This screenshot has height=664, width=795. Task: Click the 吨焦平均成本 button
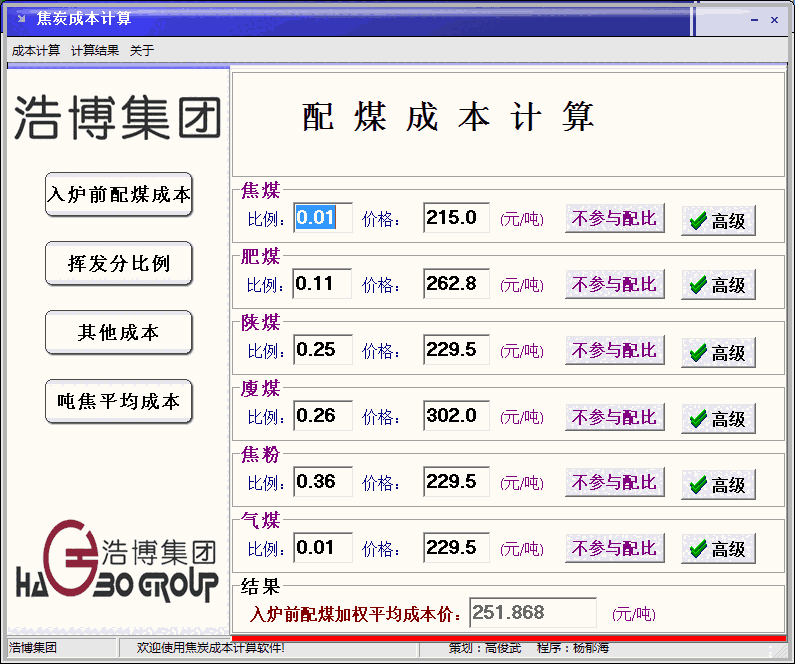119,401
